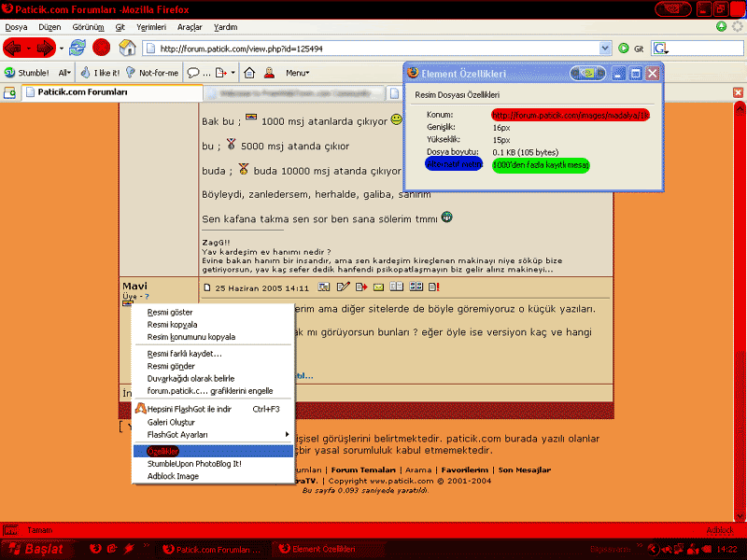The image size is (747, 560).
Task: Click the Stumble! toolbar button
Action: coord(26,72)
